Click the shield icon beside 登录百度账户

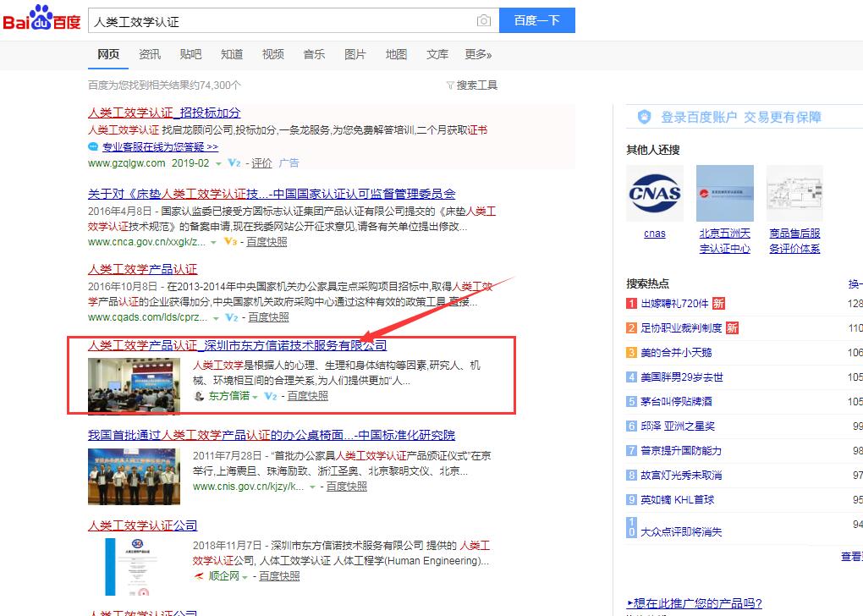point(645,117)
